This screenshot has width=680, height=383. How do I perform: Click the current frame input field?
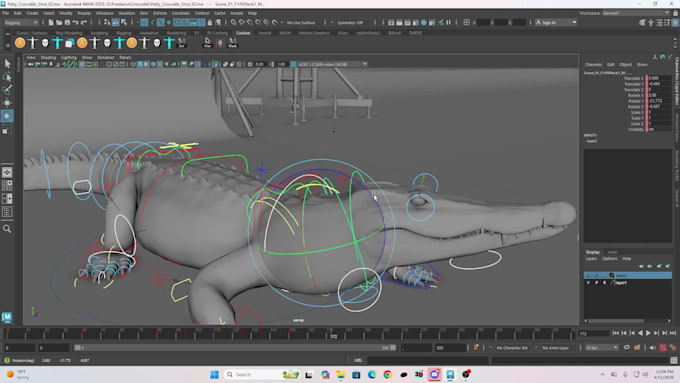594,334
